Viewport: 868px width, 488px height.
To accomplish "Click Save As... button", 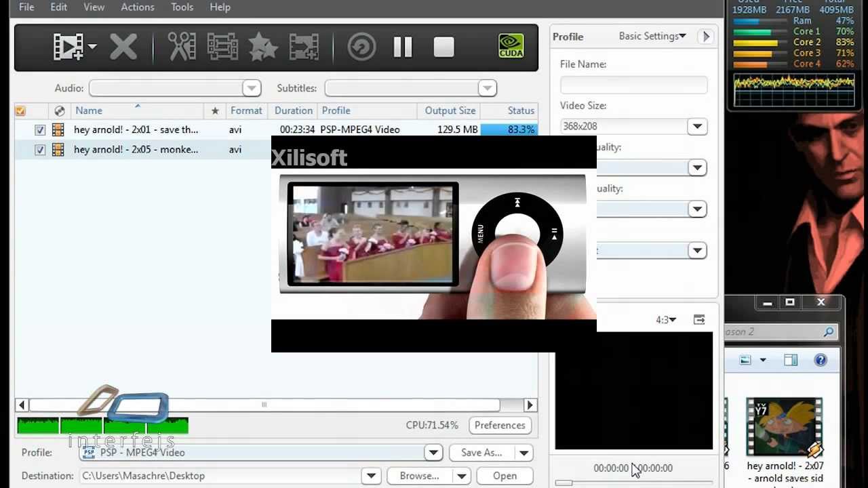I will pos(481,453).
